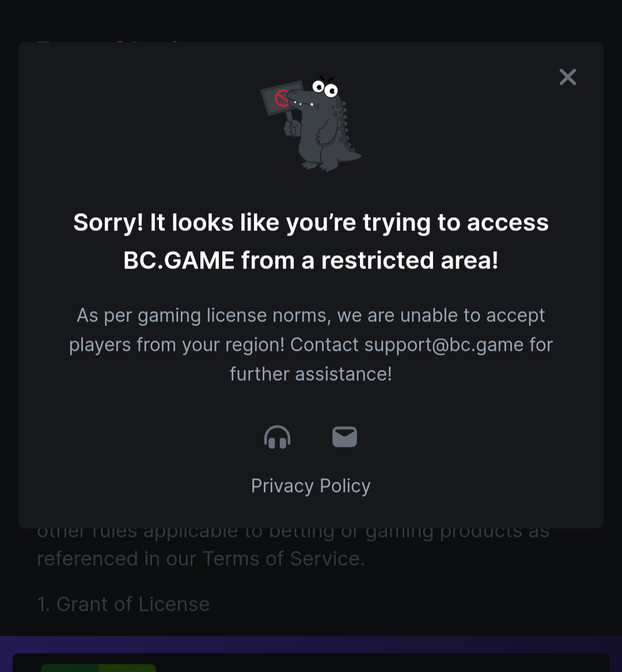Select the '1. Grant of License' heading
Viewport: 622px width, 672px height.
pos(123,605)
